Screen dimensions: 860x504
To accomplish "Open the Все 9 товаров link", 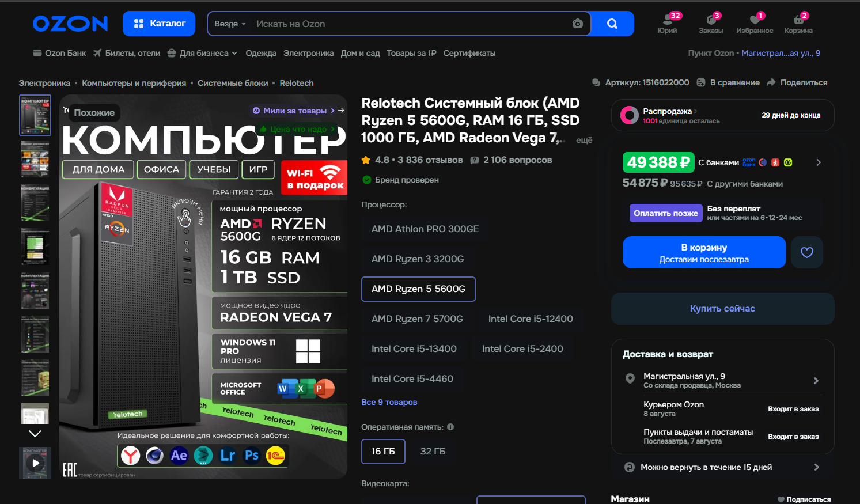I will click(x=389, y=402).
